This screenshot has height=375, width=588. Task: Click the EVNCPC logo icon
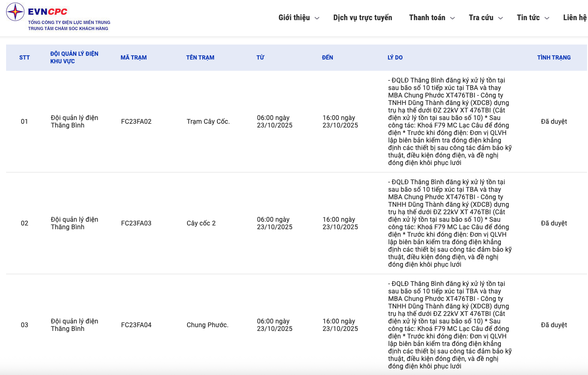(15, 12)
